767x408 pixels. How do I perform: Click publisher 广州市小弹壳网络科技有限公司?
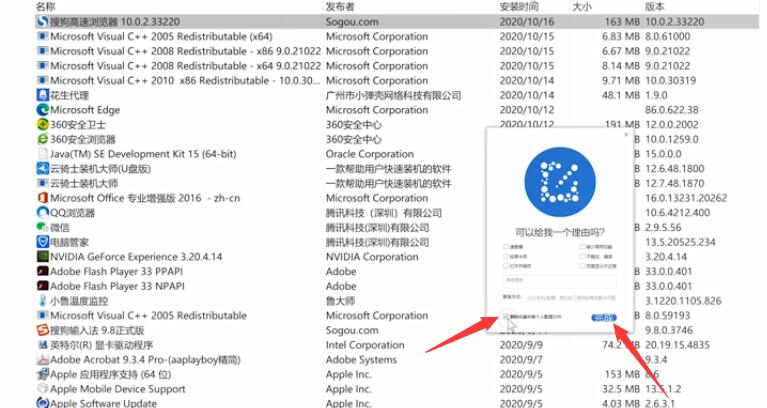coord(393,95)
